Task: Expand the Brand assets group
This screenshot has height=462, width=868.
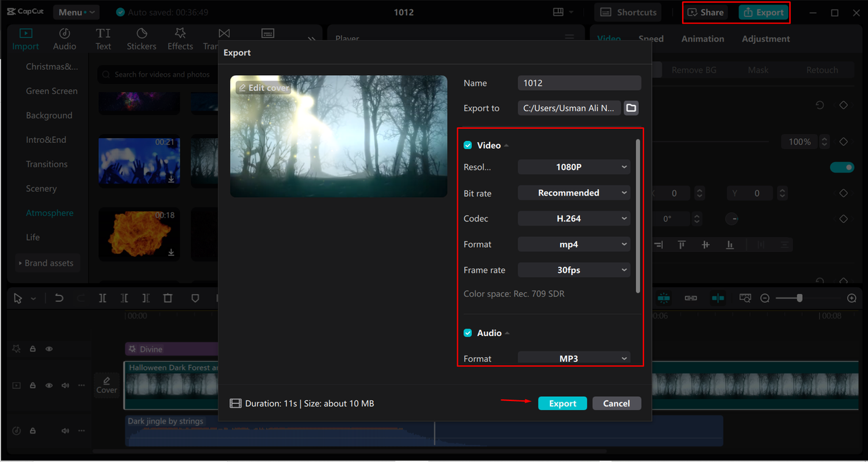Action: coord(47,263)
